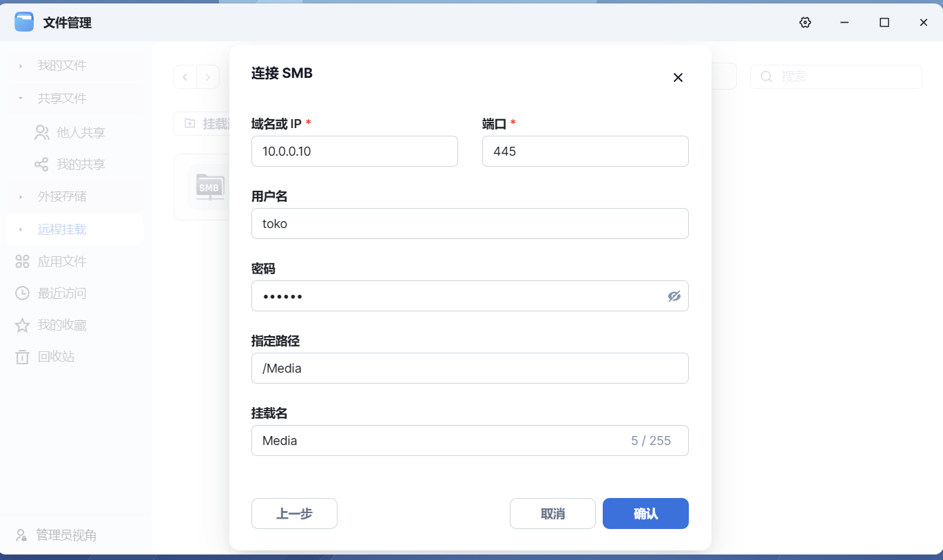Switch to 管理员视角 at bottom
The image size is (943, 560).
[x=66, y=535]
